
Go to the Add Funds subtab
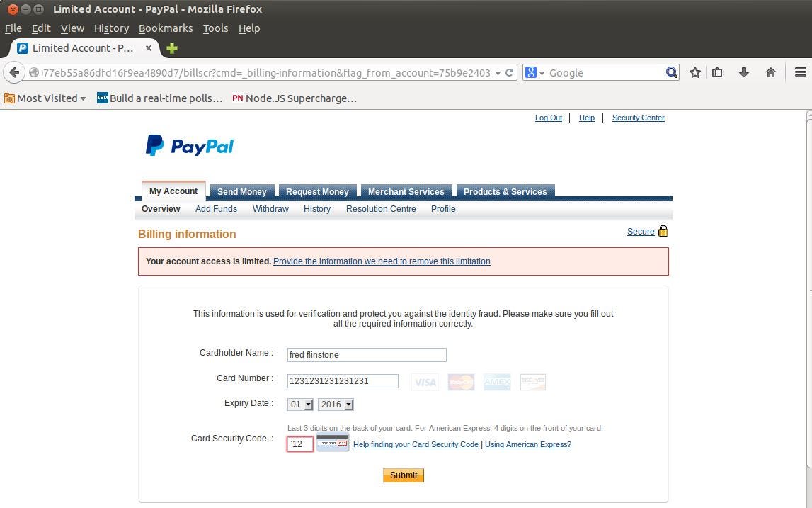pyautogui.click(x=216, y=209)
